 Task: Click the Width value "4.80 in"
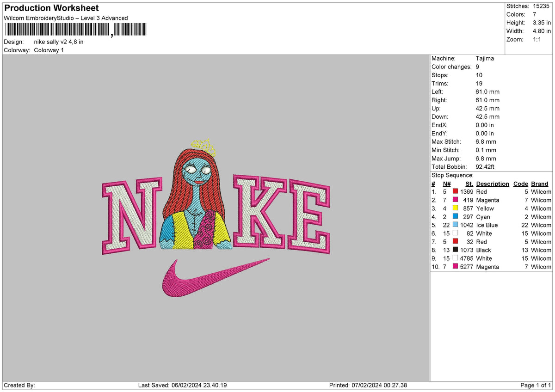click(x=542, y=31)
